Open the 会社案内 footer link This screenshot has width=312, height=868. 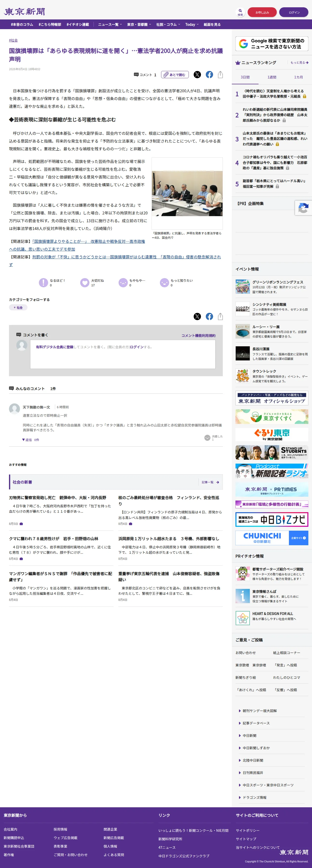click(10, 829)
